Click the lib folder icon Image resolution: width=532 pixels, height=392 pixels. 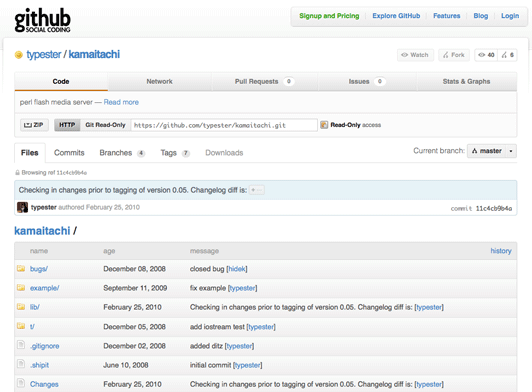point(21,306)
